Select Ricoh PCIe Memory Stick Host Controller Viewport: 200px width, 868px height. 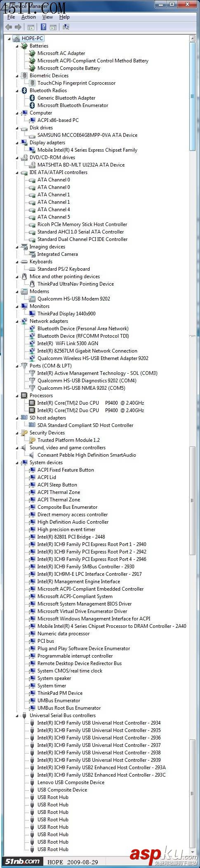(82, 224)
